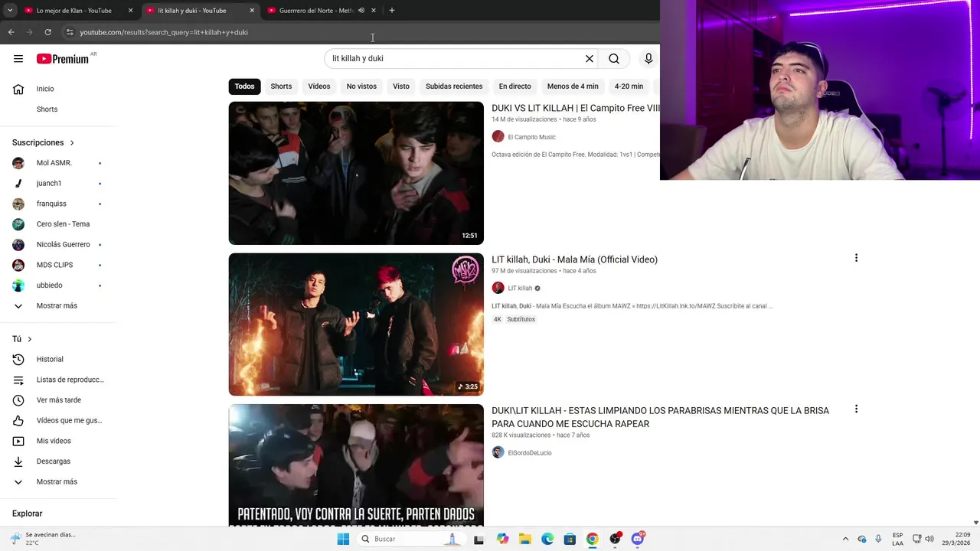Viewport: 980px width, 551px height.
Task: Clear the search box with X
Action: click(x=590, y=59)
